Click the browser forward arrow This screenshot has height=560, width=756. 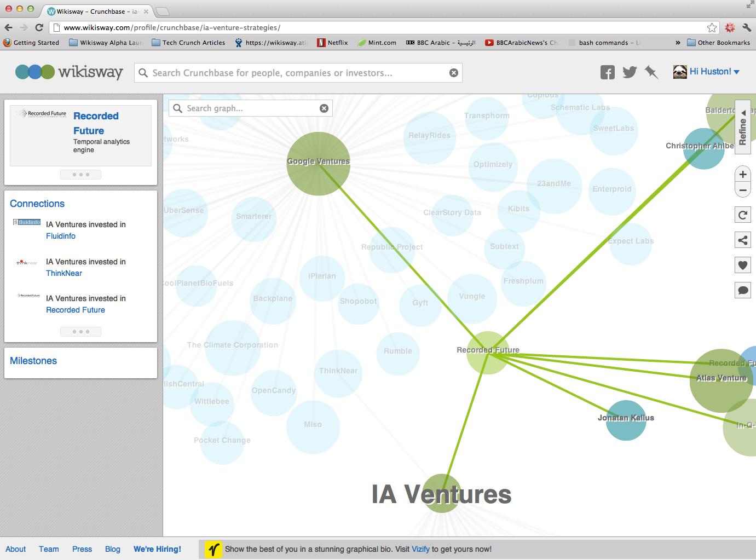24,27
